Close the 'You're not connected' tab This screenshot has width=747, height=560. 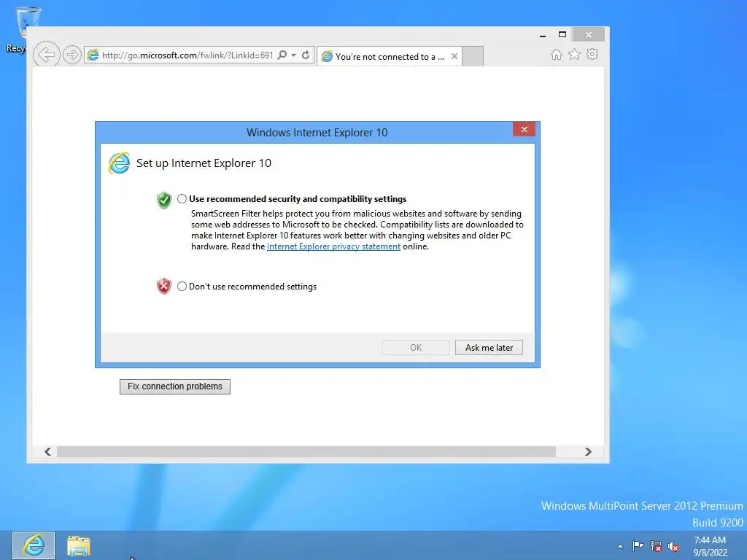[454, 56]
